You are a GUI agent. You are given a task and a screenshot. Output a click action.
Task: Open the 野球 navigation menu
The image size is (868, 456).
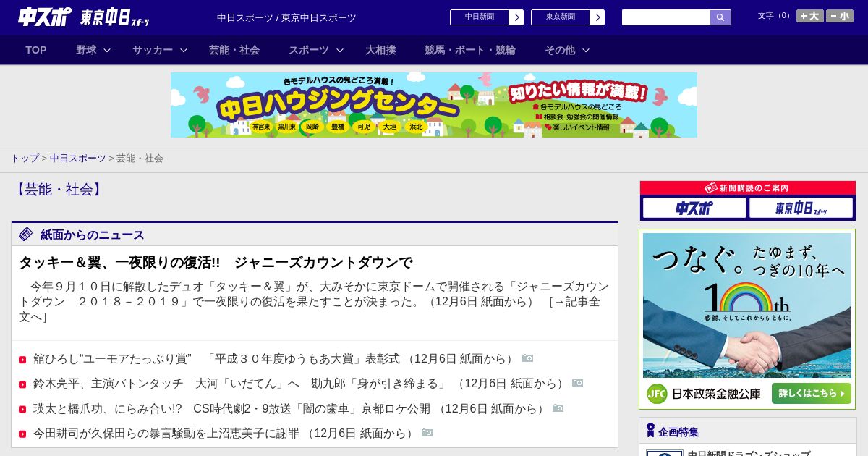tap(86, 50)
